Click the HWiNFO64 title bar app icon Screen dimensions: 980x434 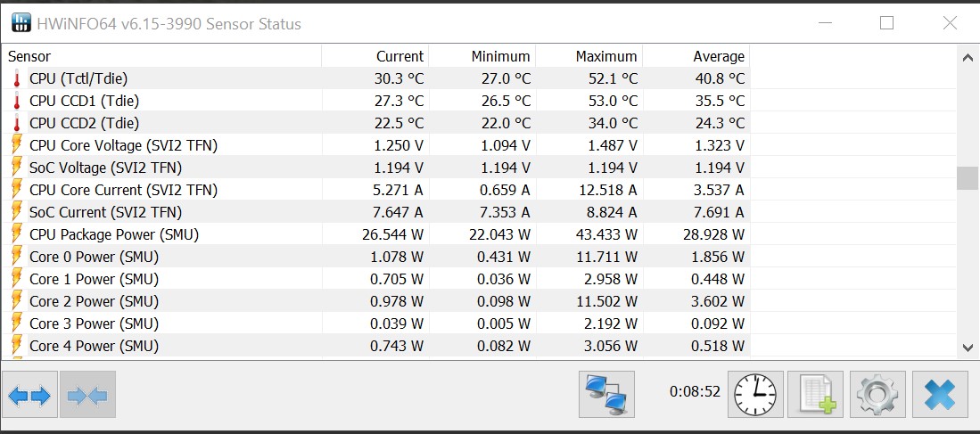[21, 24]
